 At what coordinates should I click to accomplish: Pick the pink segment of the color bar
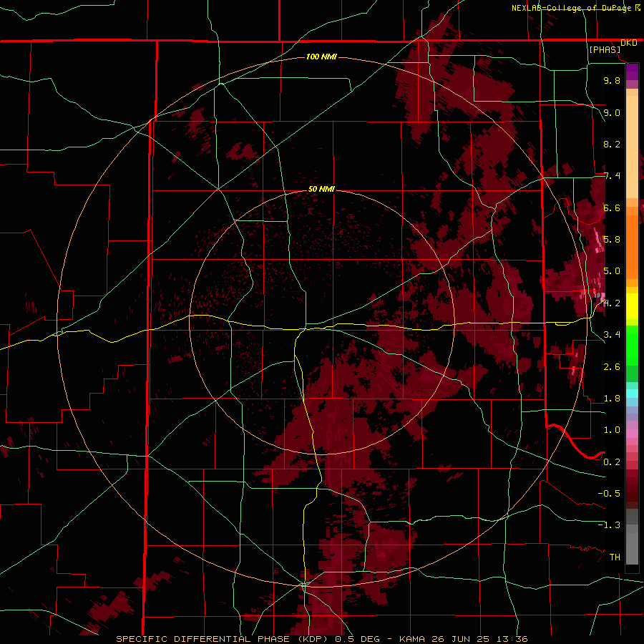tap(632, 434)
